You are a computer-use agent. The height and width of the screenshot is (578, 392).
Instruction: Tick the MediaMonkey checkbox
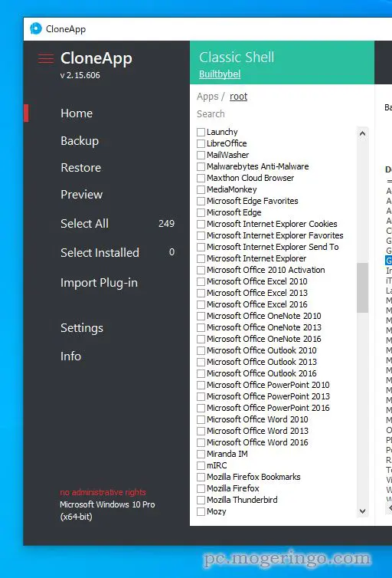point(201,189)
